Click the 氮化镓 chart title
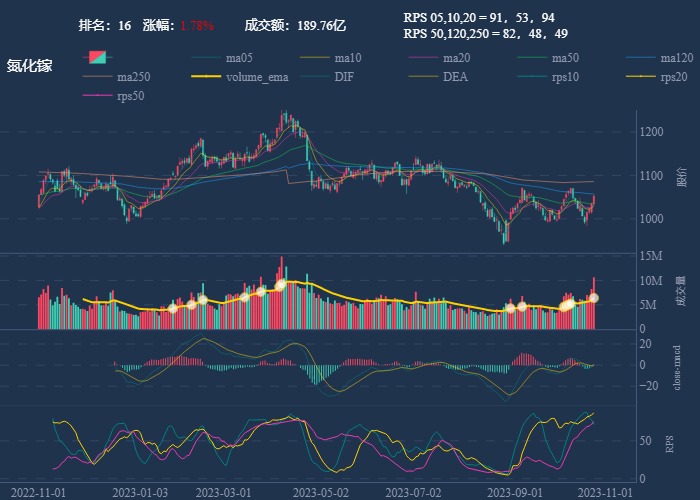The width and height of the screenshot is (700, 500). point(29,66)
